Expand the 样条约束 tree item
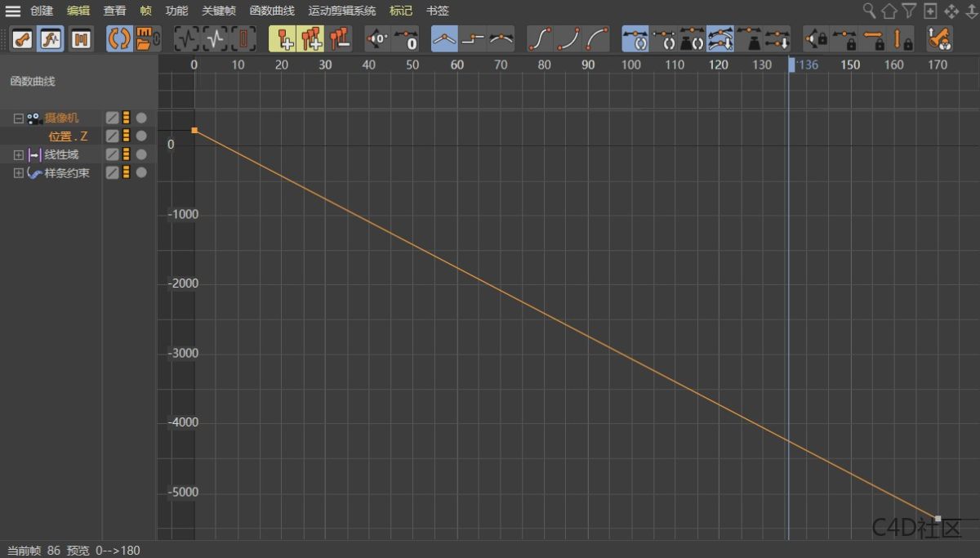The height and width of the screenshot is (558, 980). point(18,172)
